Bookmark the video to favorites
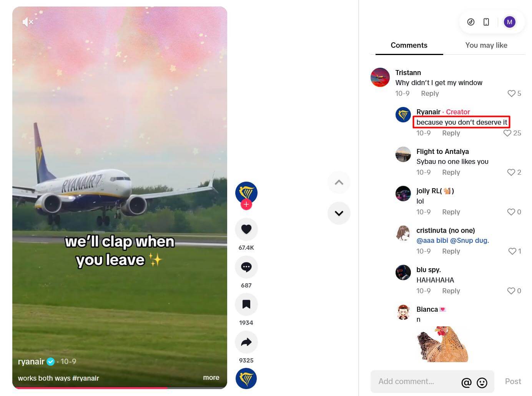The height and width of the screenshot is (396, 532). point(246,304)
